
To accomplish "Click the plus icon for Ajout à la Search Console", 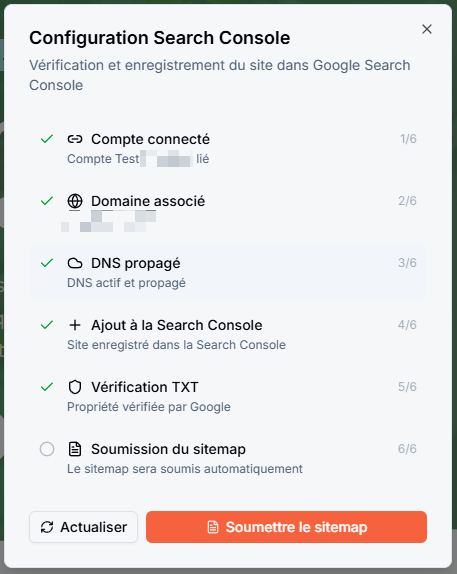I will (75, 325).
